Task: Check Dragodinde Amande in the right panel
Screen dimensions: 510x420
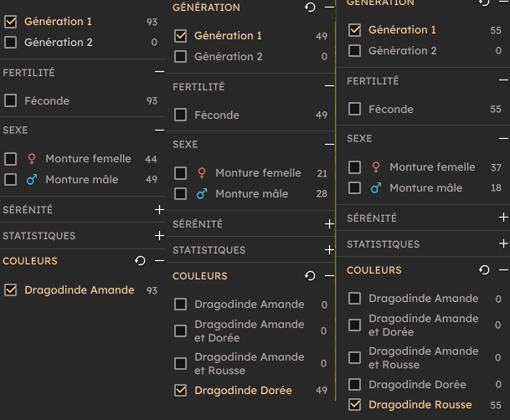Action: 354,299
